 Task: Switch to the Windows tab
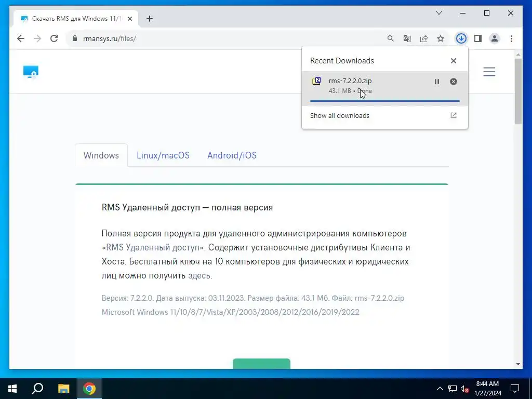(x=101, y=155)
